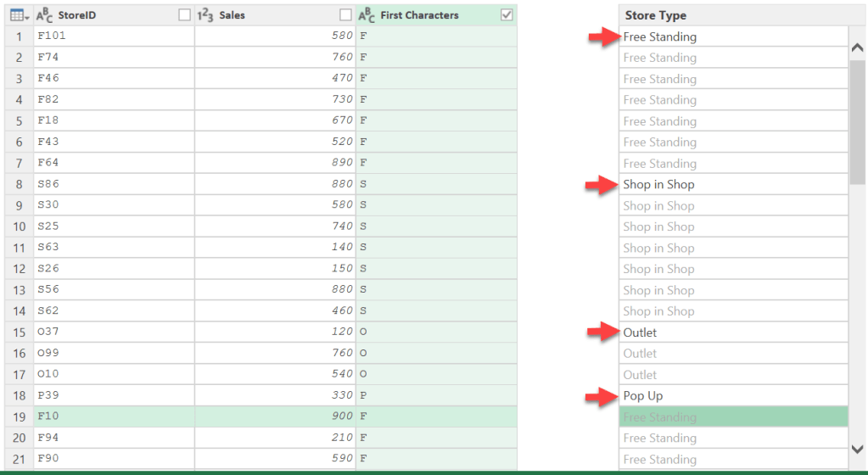Click the scroll down arrow beside Store Type
Image resolution: width=868 pixels, height=475 pixels.
tap(858, 447)
